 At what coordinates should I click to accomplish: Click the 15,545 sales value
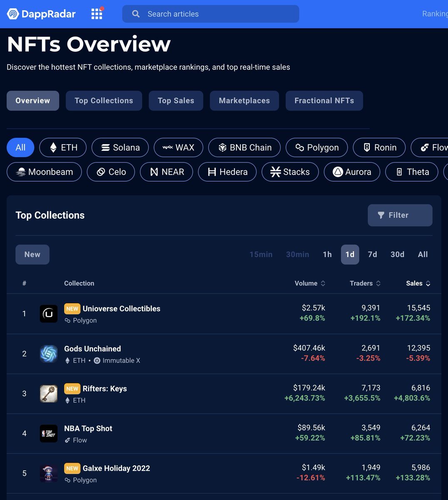click(x=418, y=308)
